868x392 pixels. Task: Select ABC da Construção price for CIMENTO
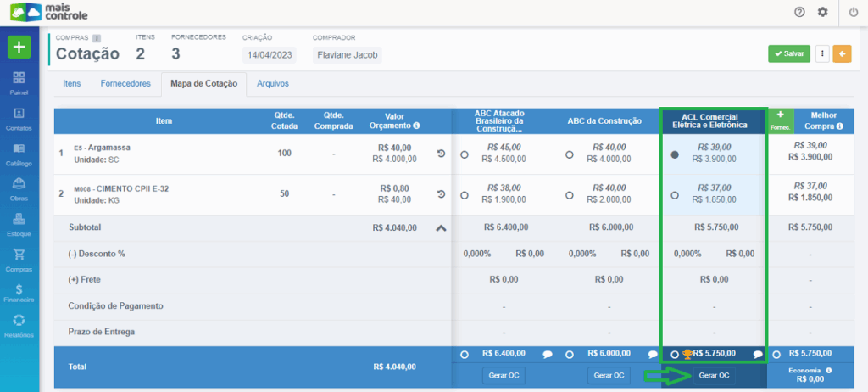(x=569, y=194)
